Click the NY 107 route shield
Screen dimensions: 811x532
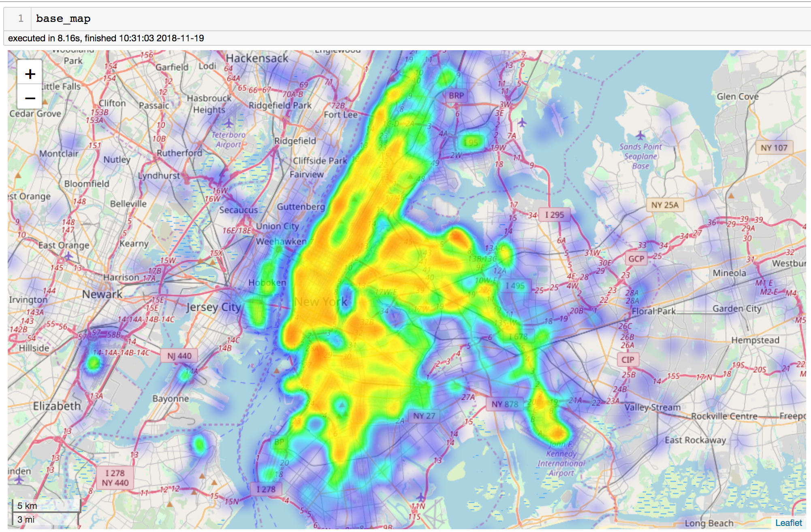774,148
